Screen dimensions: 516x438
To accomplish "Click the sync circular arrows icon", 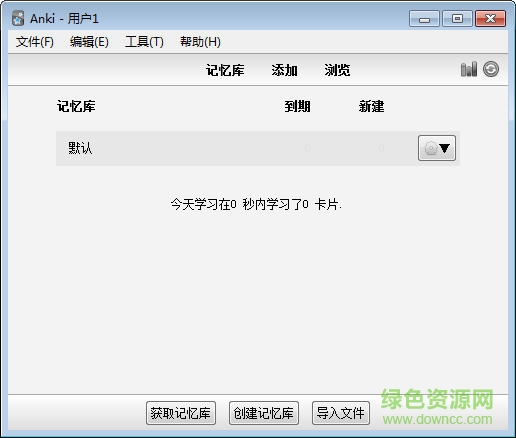I will coord(491,69).
